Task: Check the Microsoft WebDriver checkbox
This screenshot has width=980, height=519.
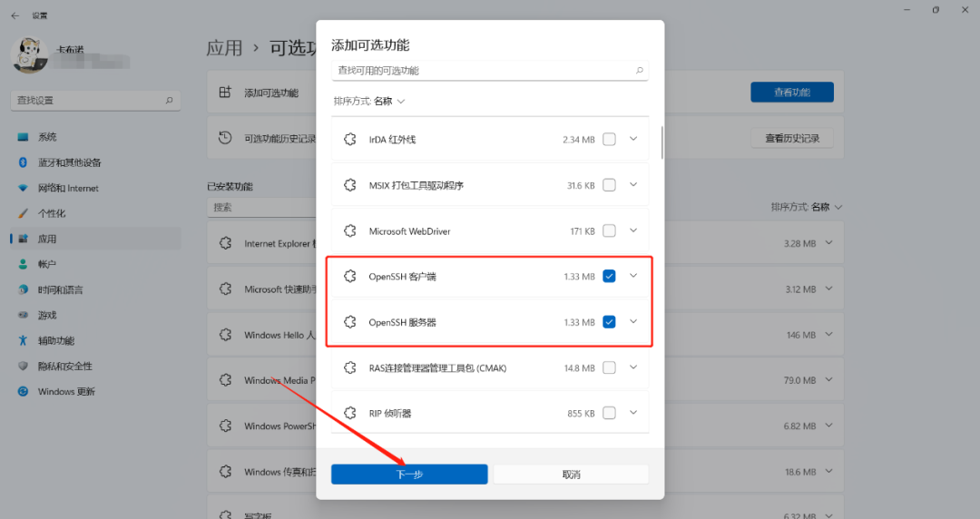Action: click(609, 230)
